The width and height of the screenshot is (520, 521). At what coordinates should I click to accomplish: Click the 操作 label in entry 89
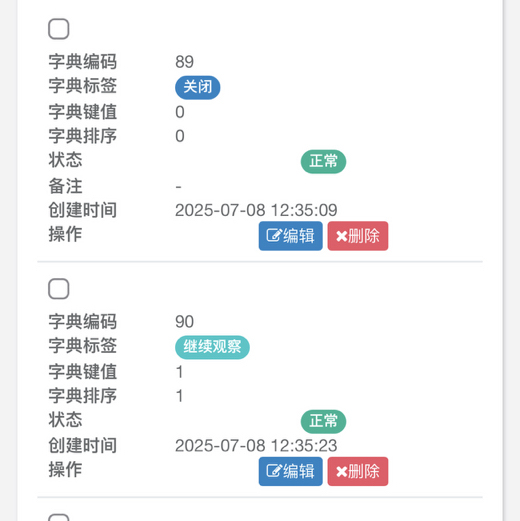coord(65,234)
